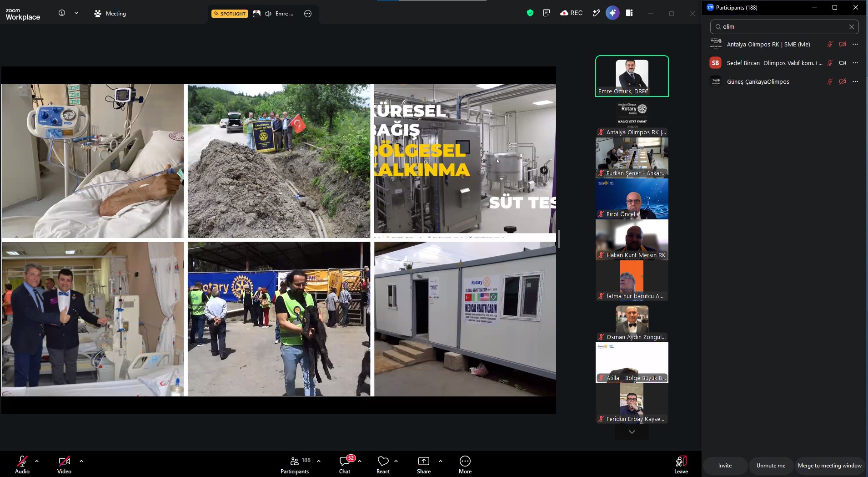Open the meeting info icon

(x=62, y=13)
